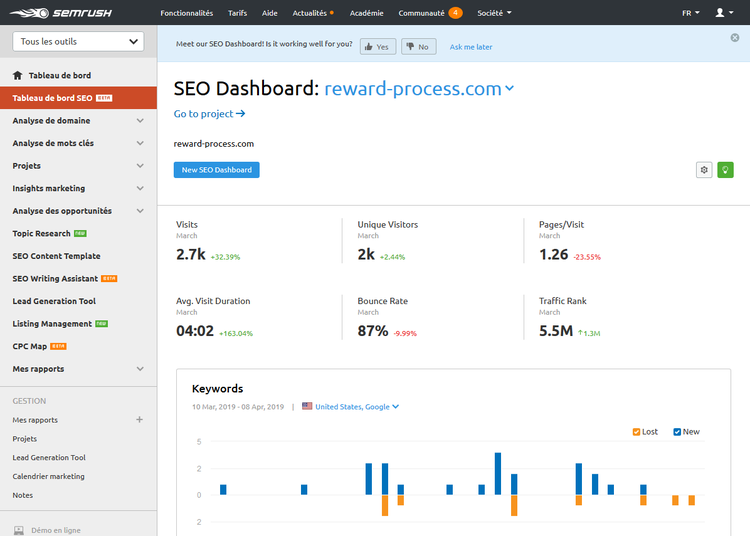Screen dimensions: 750x536
Task: Expand Analyse des opportunités section
Action: [x=140, y=210]
